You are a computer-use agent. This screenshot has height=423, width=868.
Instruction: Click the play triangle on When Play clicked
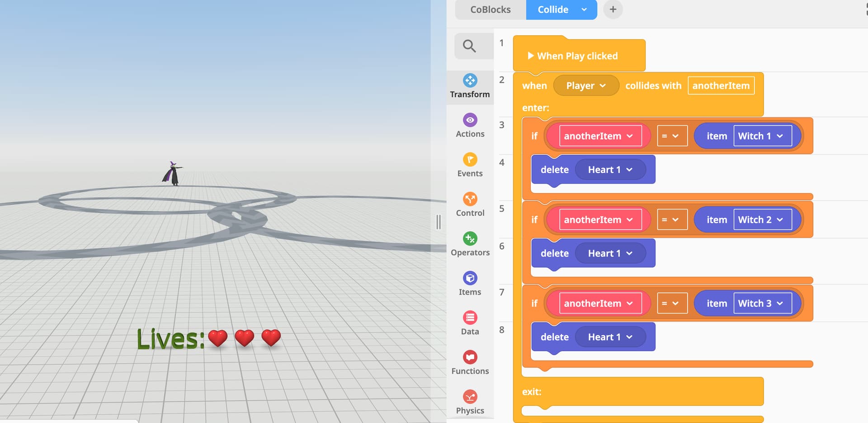(531, 56)
